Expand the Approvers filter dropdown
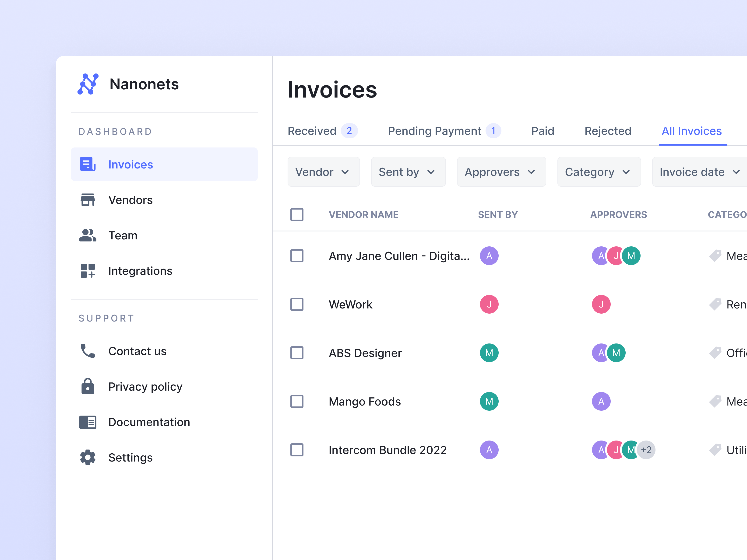 click(501, 172)
